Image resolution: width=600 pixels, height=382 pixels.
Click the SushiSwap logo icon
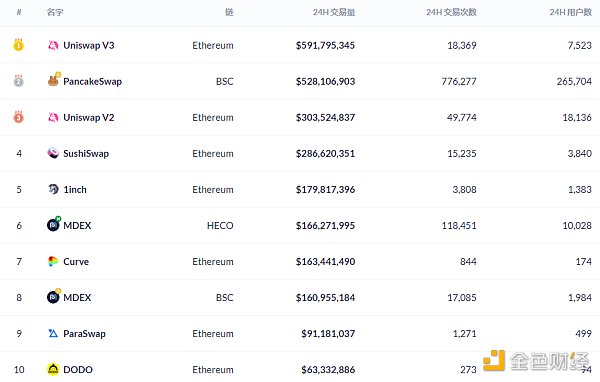click(53, 153)
